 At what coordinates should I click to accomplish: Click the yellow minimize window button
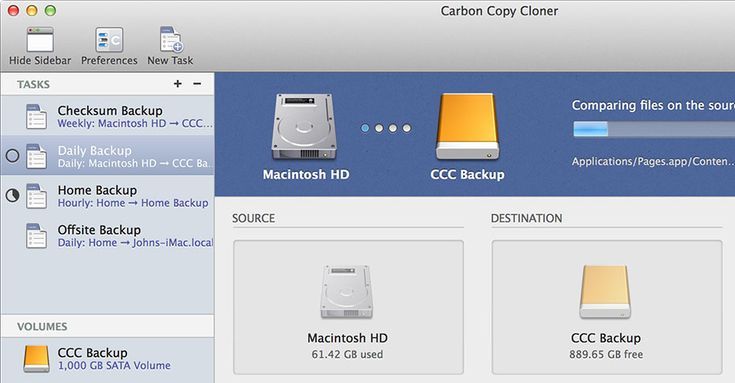32,10
